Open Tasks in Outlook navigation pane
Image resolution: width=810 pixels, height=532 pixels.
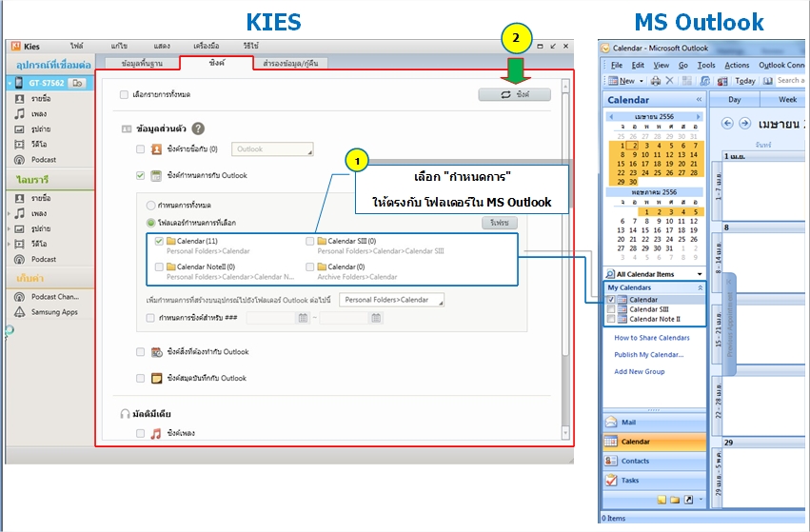pos(655,480)
